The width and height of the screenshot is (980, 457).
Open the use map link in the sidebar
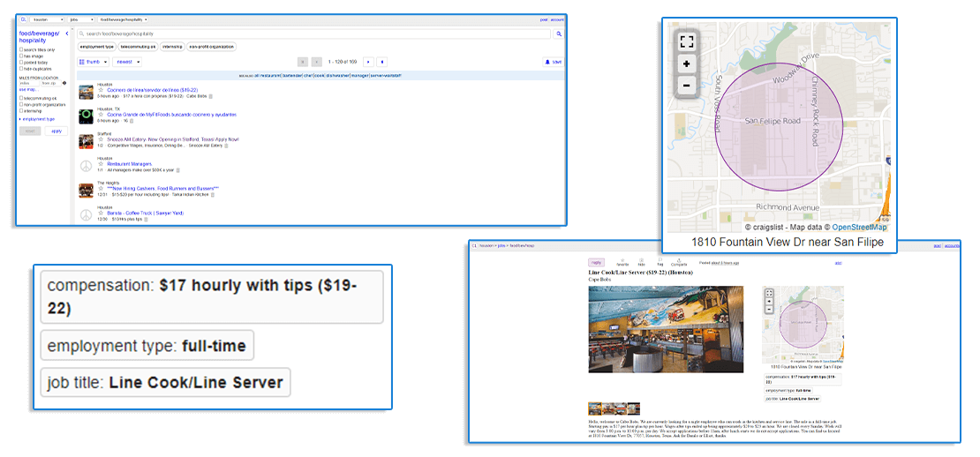pyautogui.click(x=29, y=89)
